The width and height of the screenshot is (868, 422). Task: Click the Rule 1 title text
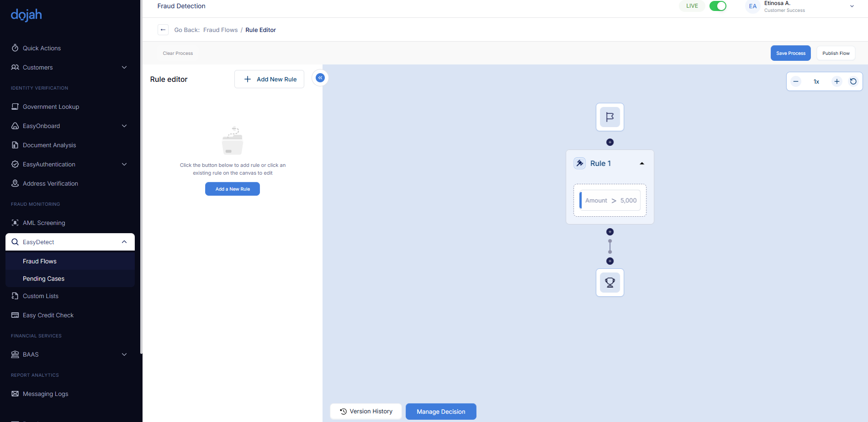[600, 163]
